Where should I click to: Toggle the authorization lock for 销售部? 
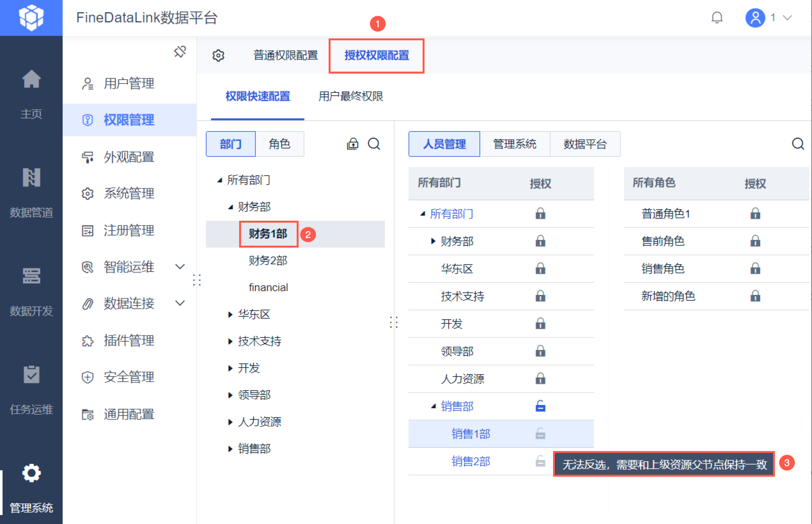tap(540, 406)
